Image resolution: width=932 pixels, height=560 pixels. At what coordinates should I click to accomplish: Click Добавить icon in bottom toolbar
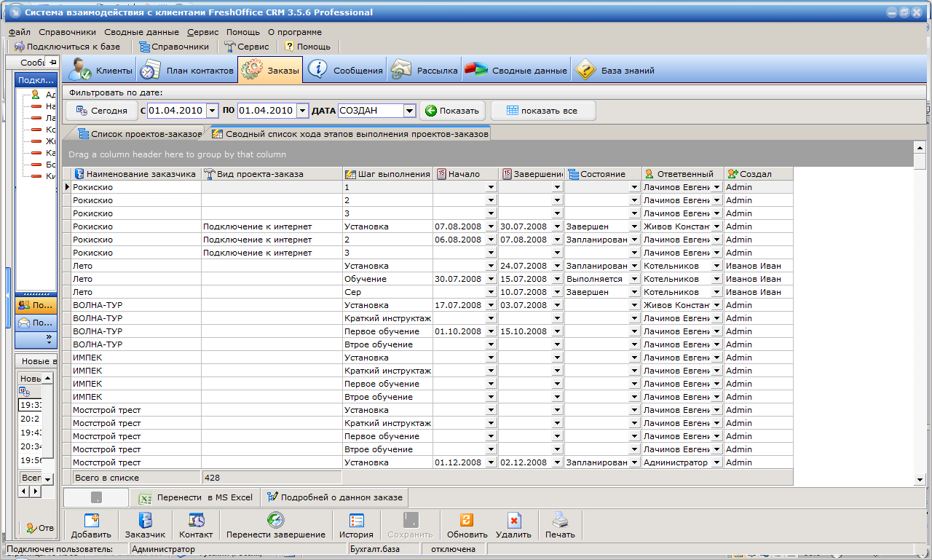(91, 520)
